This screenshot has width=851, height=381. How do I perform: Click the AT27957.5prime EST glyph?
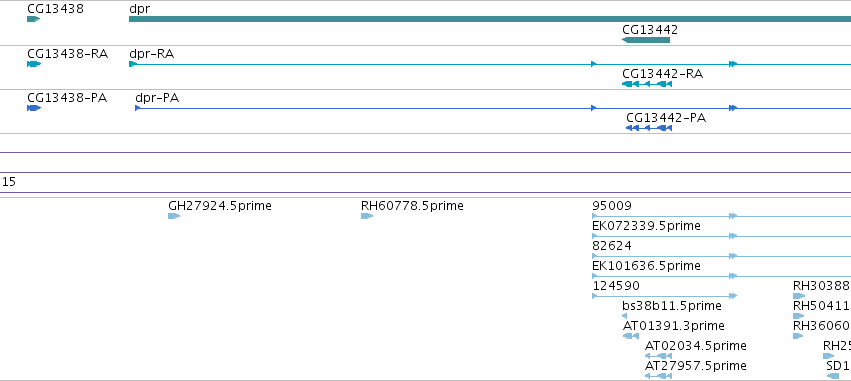pyautogui.click(x=658, y=376)
